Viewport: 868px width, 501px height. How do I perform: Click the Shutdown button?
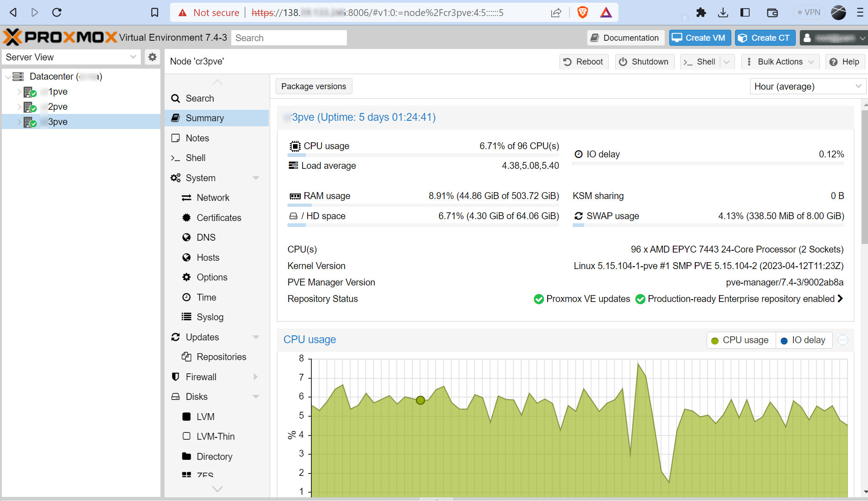[x=644, y=62]
